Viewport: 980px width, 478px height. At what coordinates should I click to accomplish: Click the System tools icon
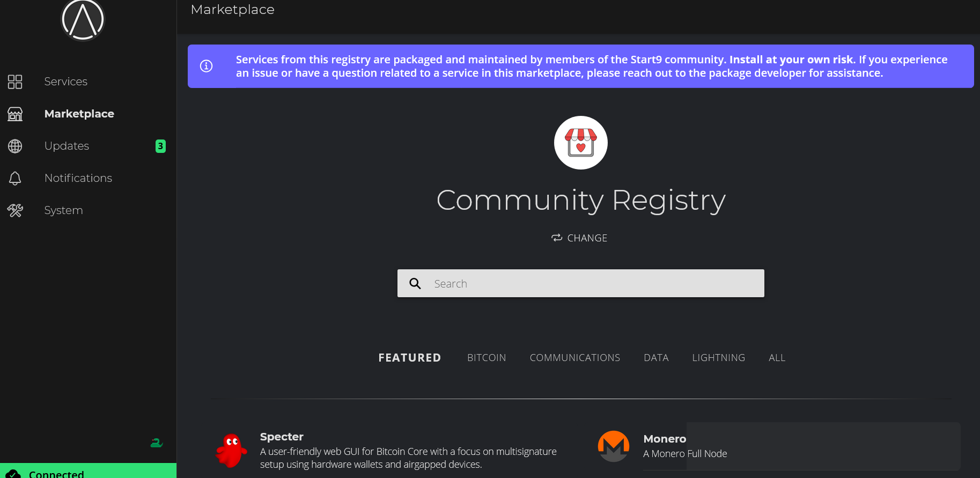coord(15,210)
